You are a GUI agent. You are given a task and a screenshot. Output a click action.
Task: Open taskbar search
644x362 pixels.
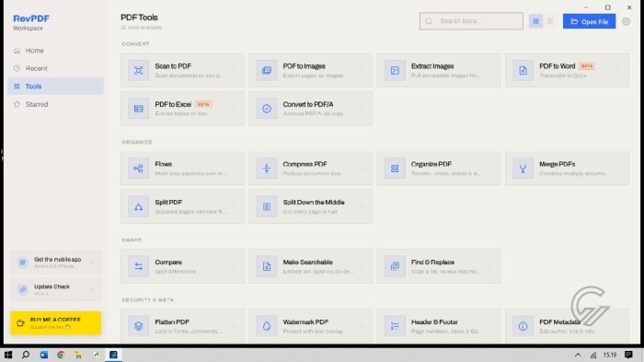point(26,355)
